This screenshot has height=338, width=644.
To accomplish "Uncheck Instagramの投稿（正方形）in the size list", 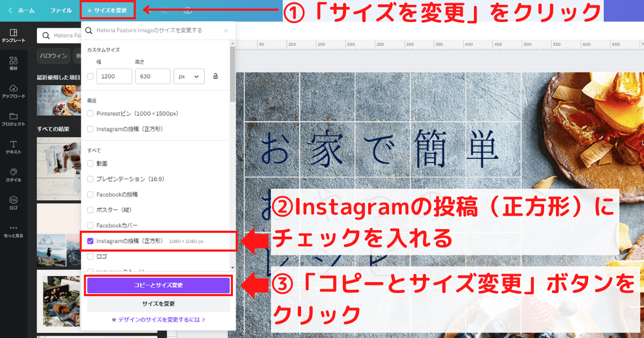I will coord(90,241).
